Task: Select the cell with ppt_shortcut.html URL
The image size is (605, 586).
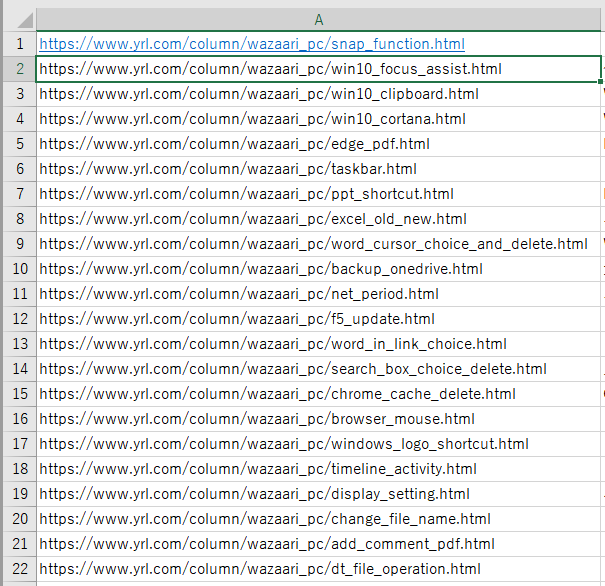Action: point(319,194)
